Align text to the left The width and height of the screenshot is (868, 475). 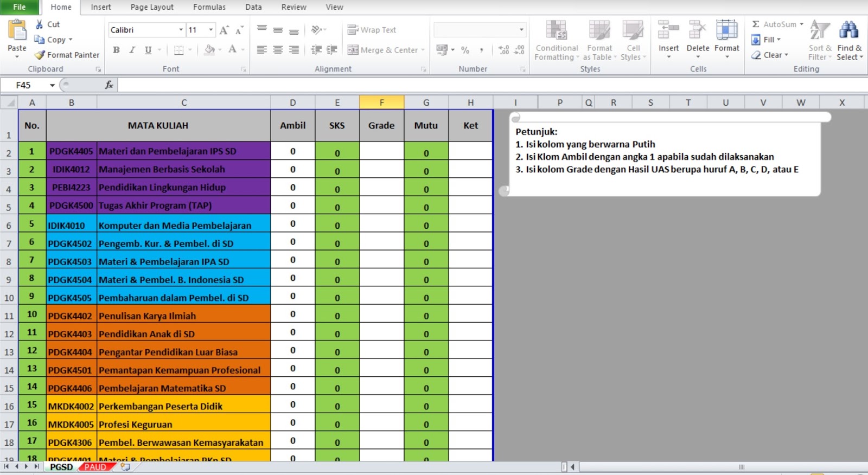point(261,50)
